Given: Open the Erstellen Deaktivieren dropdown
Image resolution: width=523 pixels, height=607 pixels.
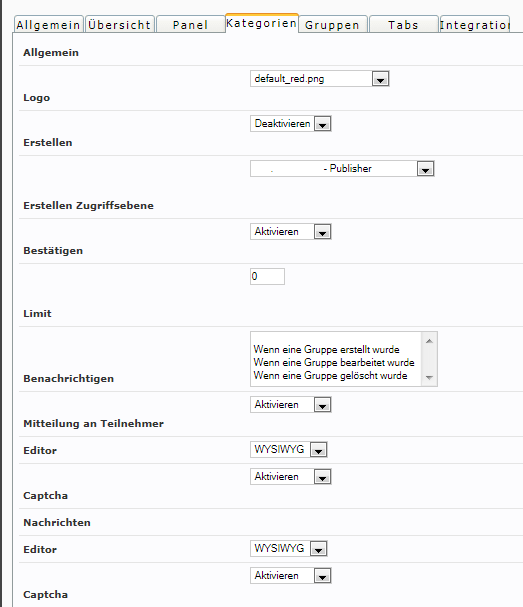Looking at the screenshot, I should tap(290, 123).
